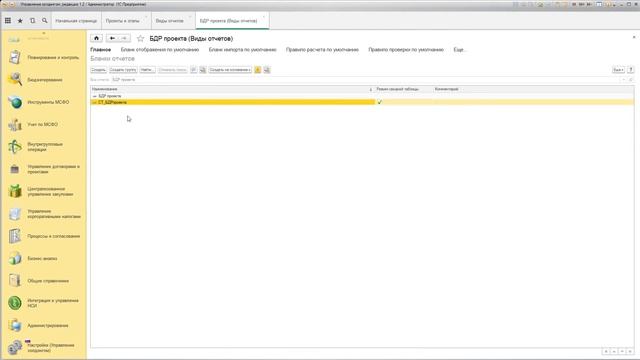Click small icon after Отменить поиск
This screenshot has width=640, height=360.
[x=193, y=70]
